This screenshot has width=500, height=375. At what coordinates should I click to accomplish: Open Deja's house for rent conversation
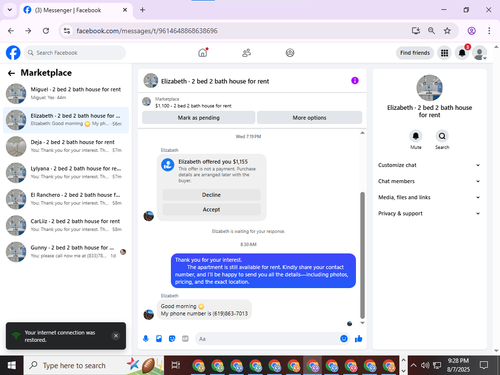click(66, 146)
